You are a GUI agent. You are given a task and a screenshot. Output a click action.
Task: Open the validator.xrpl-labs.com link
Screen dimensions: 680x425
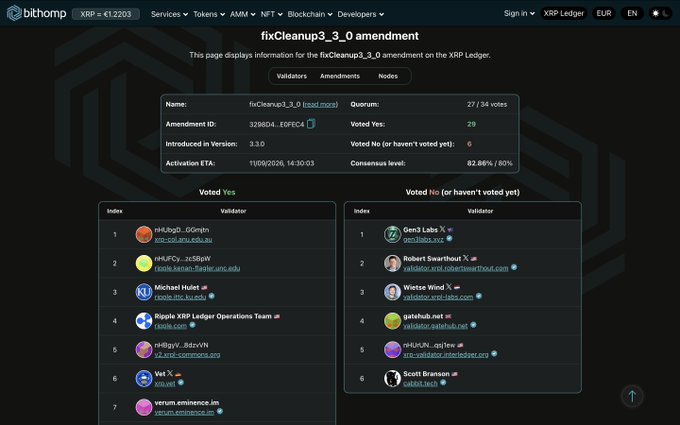coord(438,297)
